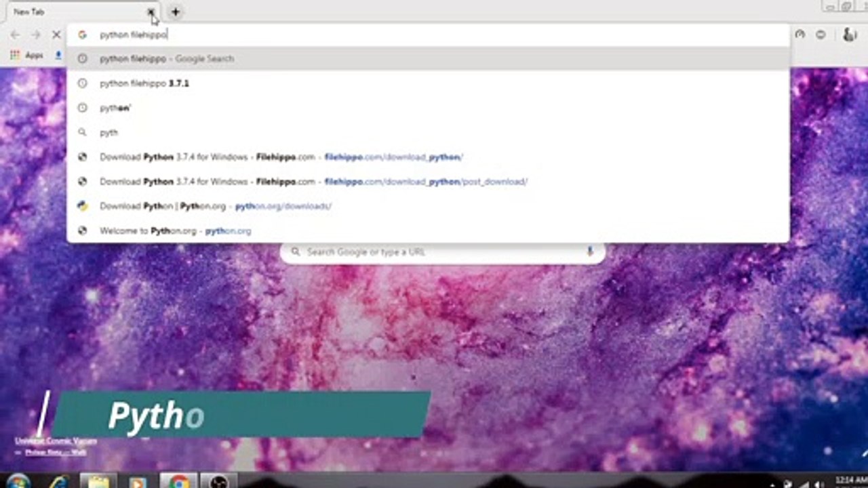The width and height of the screenshot is (868, 488).
Task: Click the address bar containing 'python filehippo'
Action: pos(428,35)
